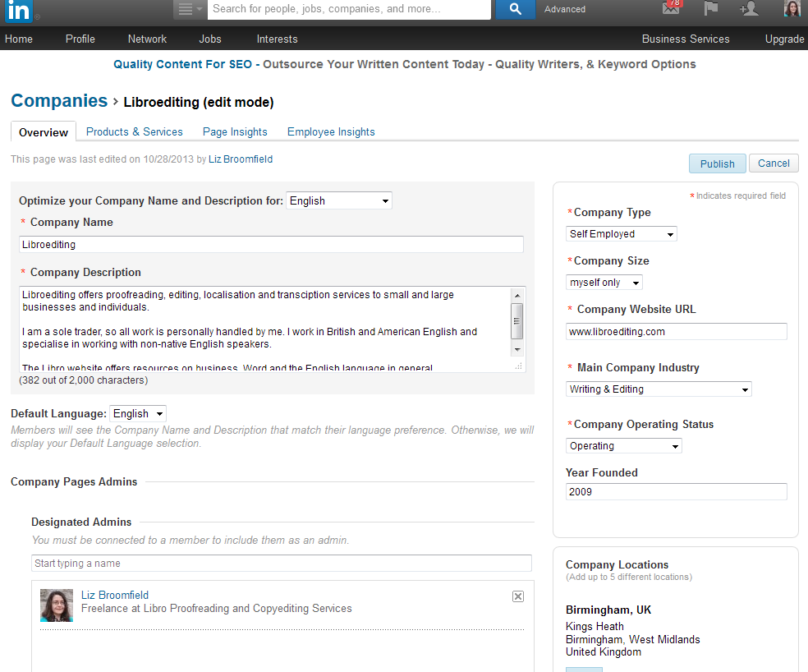The height and width of the screenshot is (672, 808).
Task: Switch to the Products & Services tab
Action: pos(135,131)
